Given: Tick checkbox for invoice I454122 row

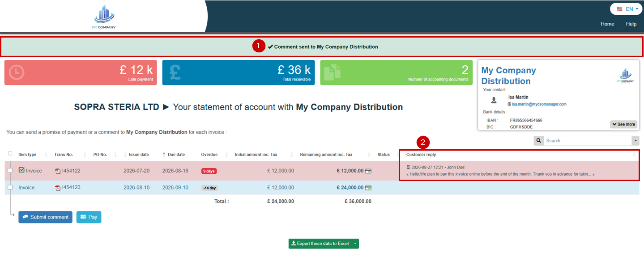Looking at the screenshot, I should pyautogui.click(x=10, y=171).
